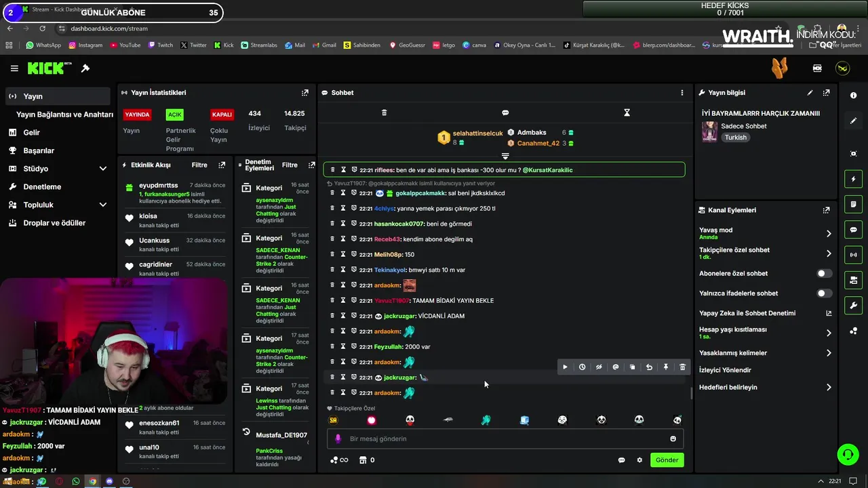Click the info icon in right sidebar

tap(853, 96)
